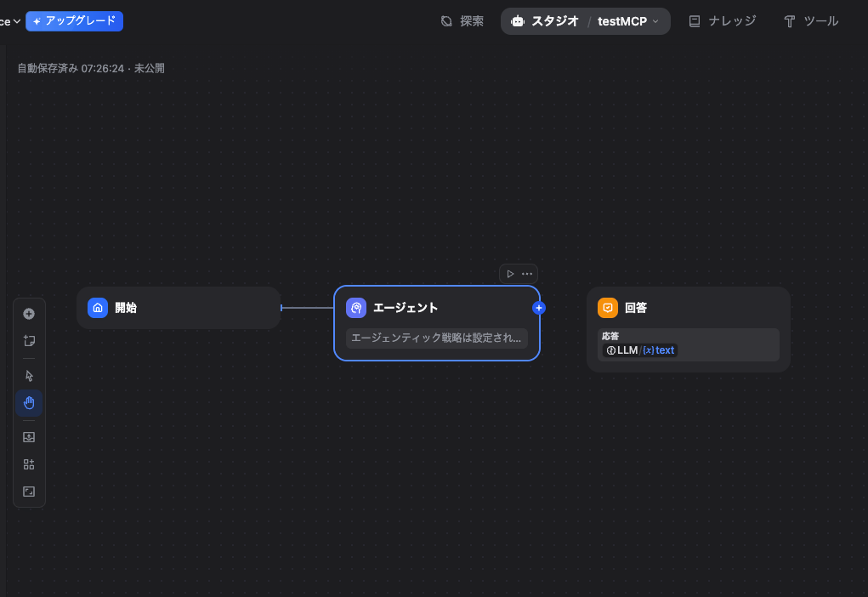Click blue plus handle on エージェント node

coord(539,308)
